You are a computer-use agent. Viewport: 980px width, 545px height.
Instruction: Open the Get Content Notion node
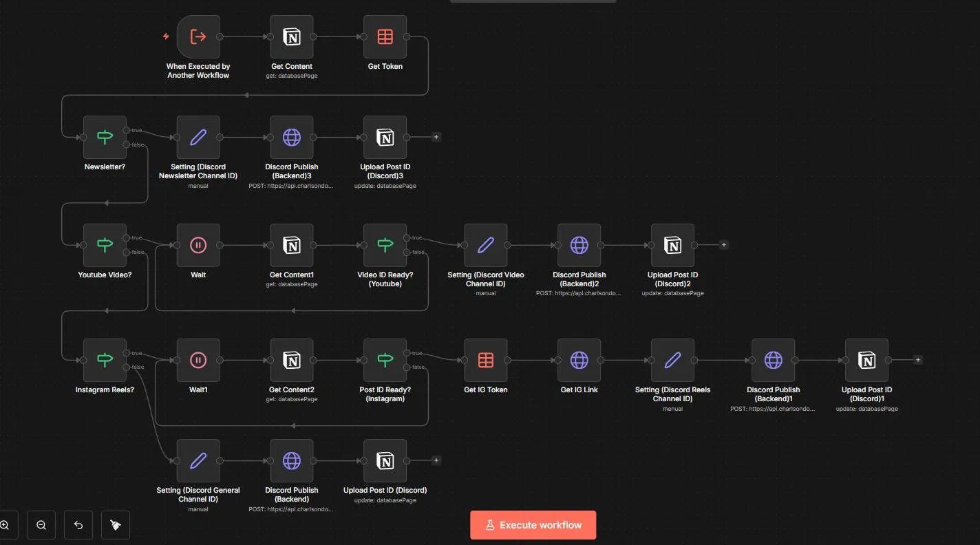pos(292,36)
